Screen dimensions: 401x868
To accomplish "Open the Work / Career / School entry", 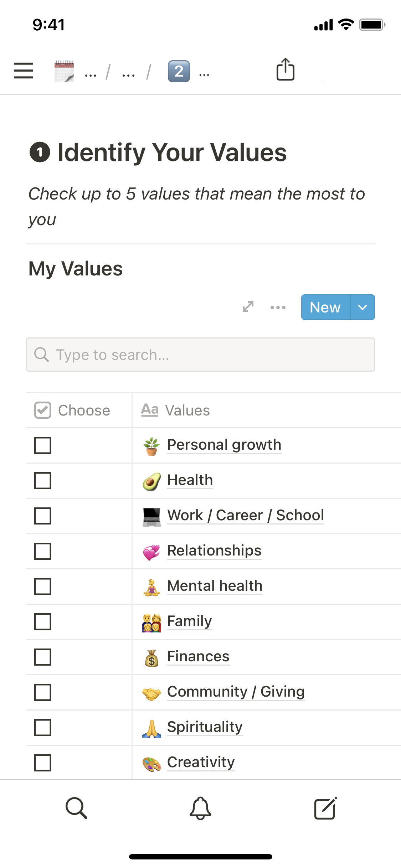I will (245, 515).
